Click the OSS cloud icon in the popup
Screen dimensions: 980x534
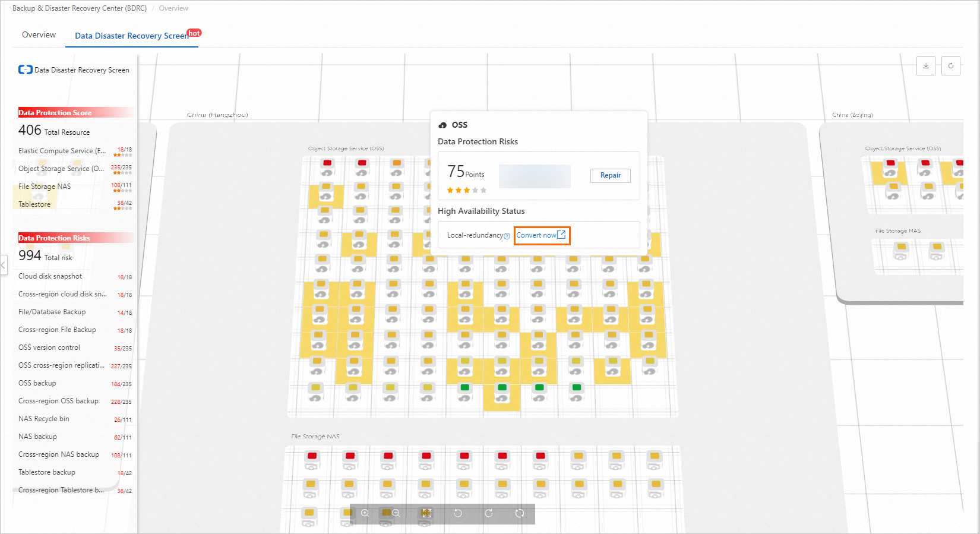pyautogui.click(x=442, y=125)
